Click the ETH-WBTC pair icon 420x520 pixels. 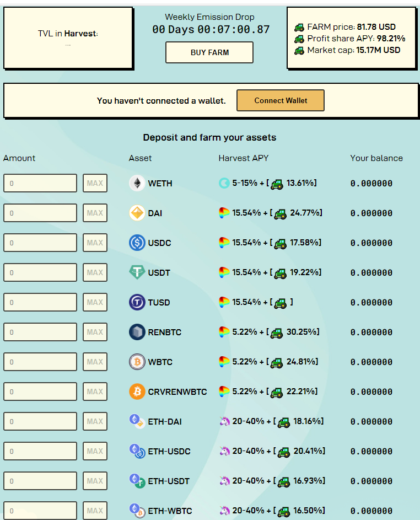tap(137, 511)
